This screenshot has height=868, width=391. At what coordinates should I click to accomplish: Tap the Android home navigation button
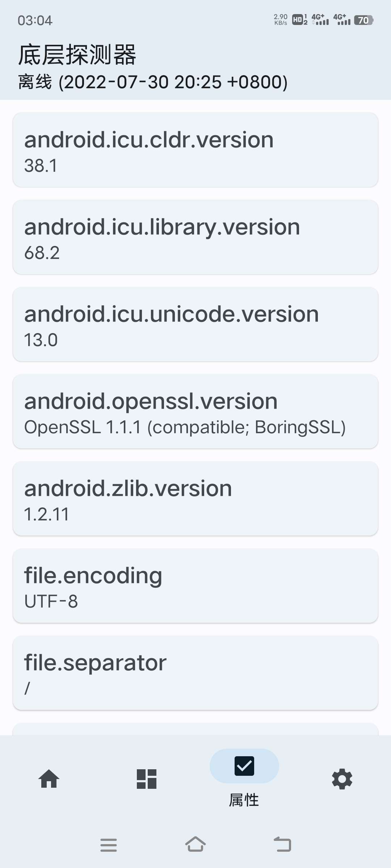click(195, 844)
